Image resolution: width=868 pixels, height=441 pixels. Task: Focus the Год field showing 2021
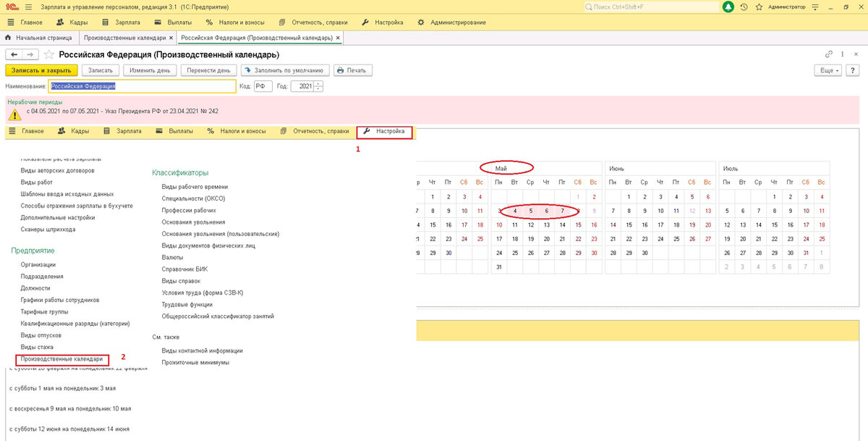(302, 86)
